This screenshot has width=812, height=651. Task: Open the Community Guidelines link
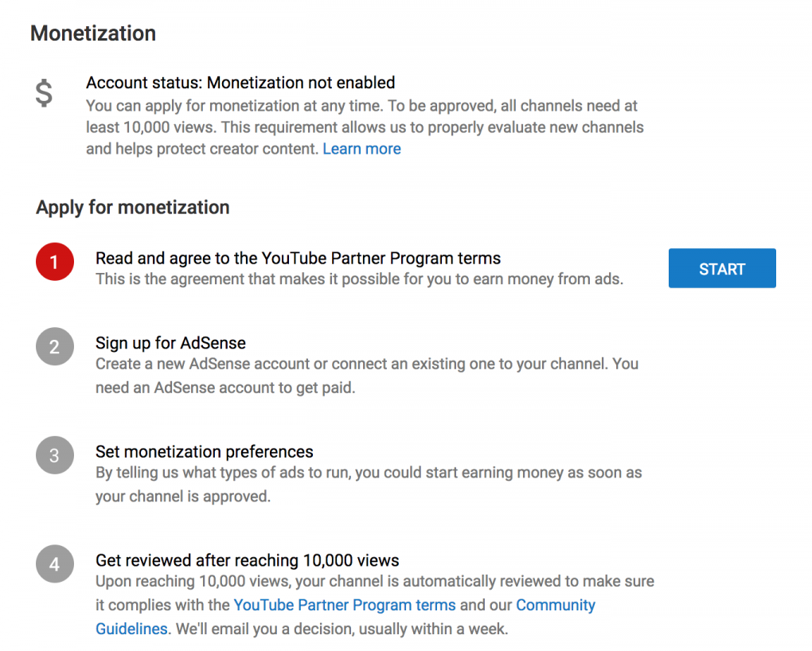point(555,605)
